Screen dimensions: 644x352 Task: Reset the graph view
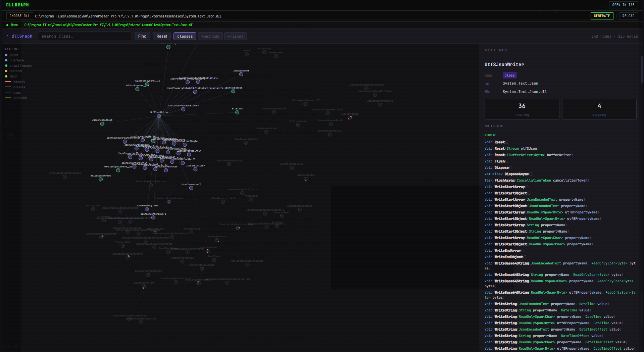pyautogui.click(x=162, y=36)
